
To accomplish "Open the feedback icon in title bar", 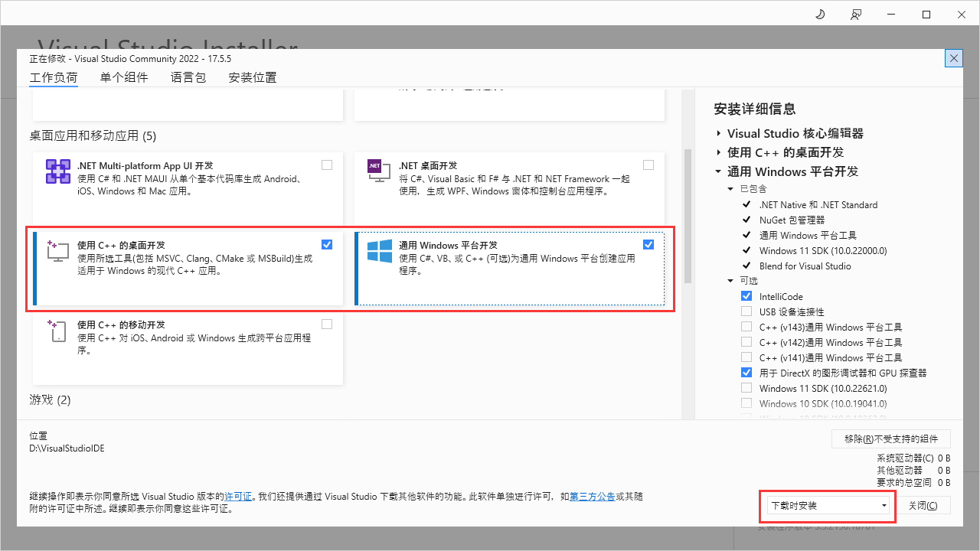I will pyautogui.click(x=856, y=14).
